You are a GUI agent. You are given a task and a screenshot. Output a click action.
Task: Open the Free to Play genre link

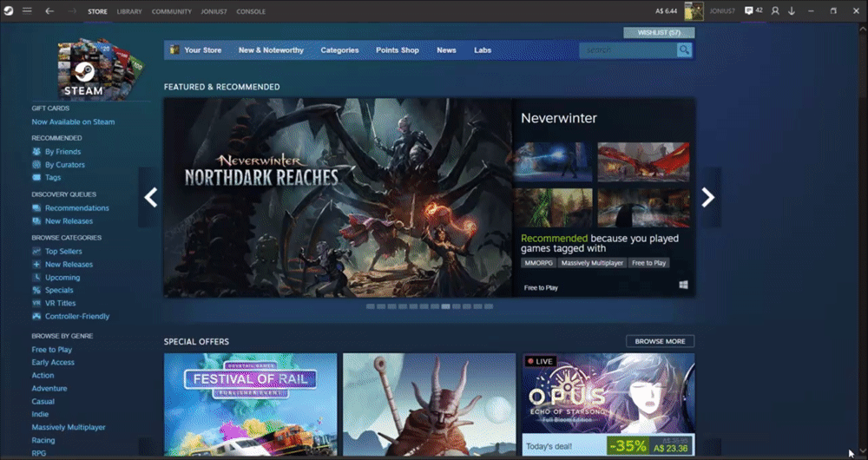pos(51,349)
